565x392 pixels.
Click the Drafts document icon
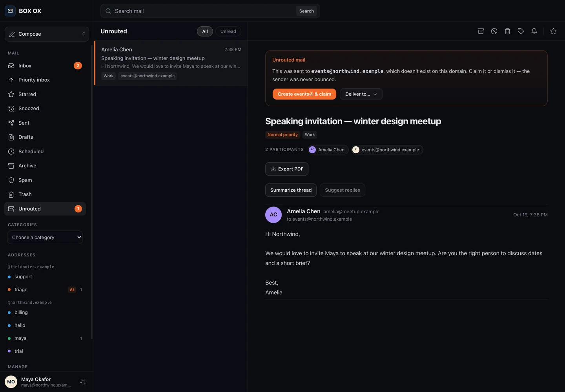[11, 137]
